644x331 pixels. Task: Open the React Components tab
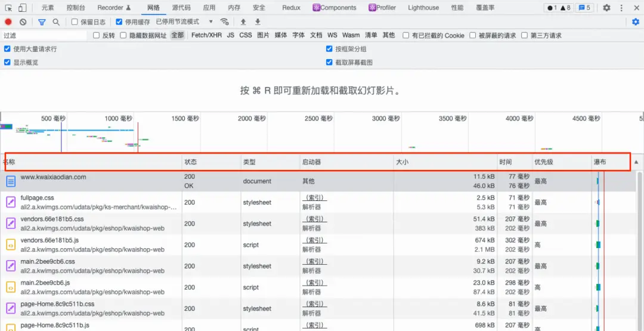click(x=335, y=8)
